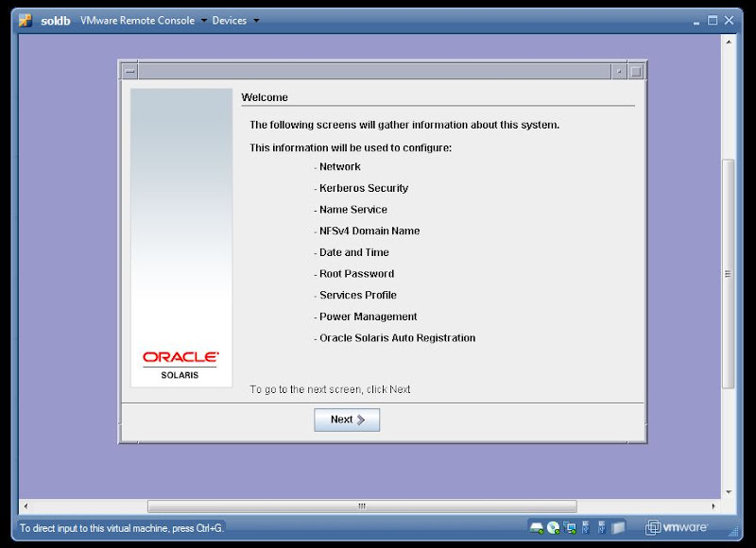756x548 pixels.
Task: Open the Solaris installer window menu button
Action: pyautogui.click(x=129, y=72)
